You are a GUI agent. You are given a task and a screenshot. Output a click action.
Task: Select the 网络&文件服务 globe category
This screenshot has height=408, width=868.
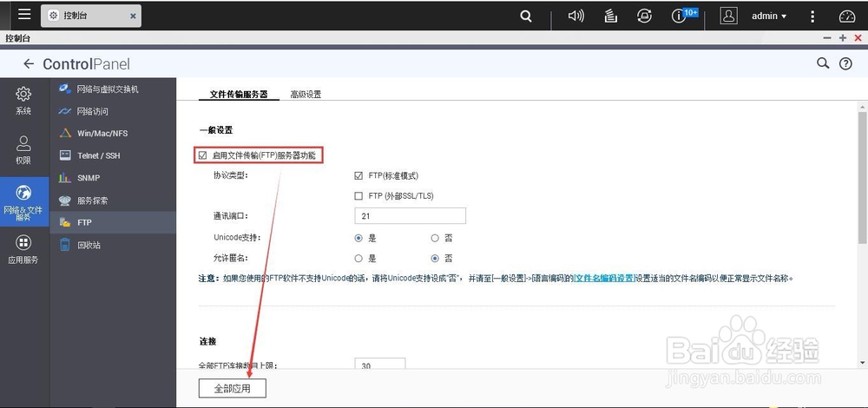coord(24,201)
